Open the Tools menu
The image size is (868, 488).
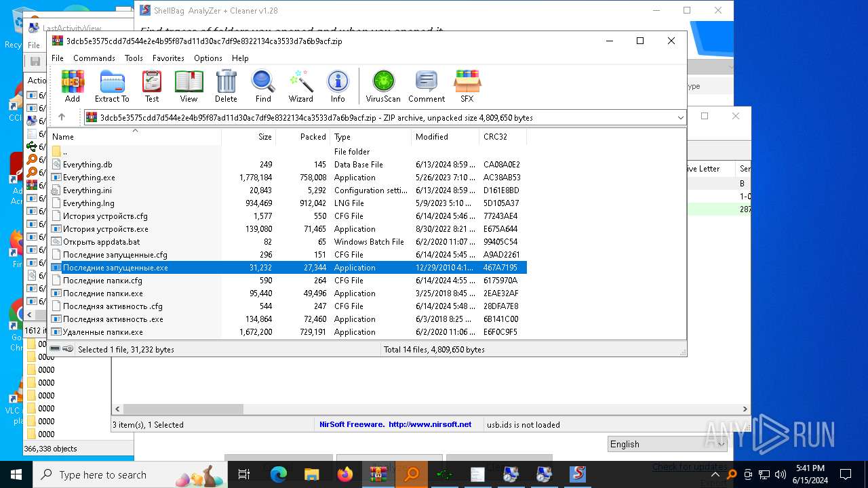(134, 58)
